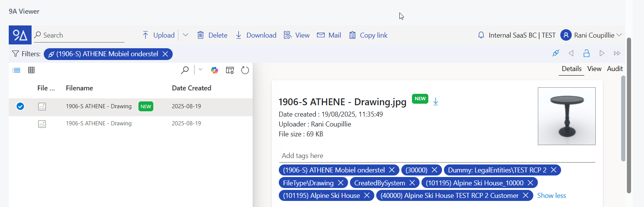Click the Copy link button
This screenshot has height=207, width=644.
(368, 35)
